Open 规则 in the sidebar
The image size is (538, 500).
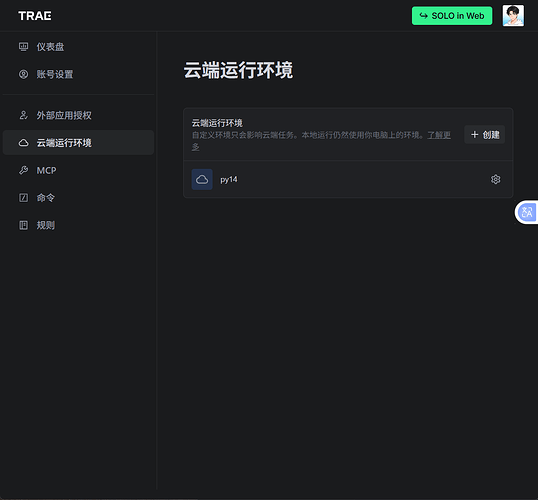[x=78, y=225]
